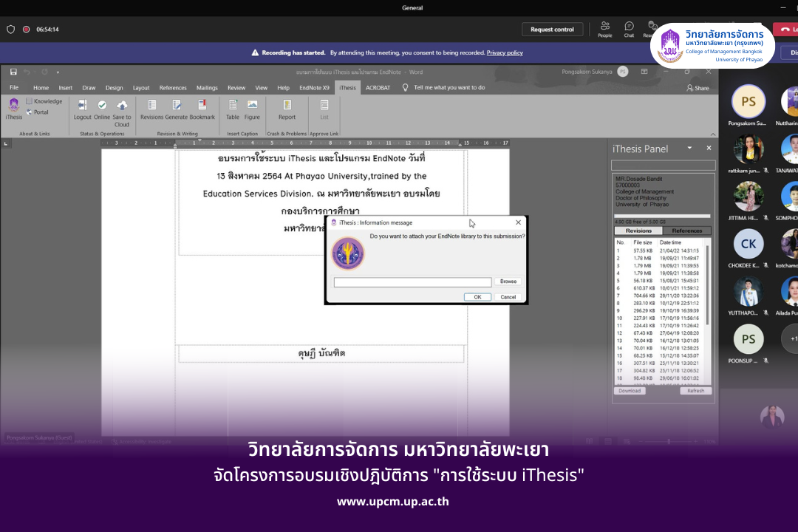Click the Teams recording indicator icon

[26, 30]
